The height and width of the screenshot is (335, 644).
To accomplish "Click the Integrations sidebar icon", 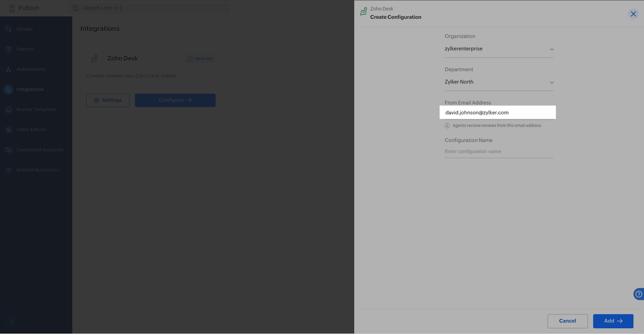I will tap(8, 89).
